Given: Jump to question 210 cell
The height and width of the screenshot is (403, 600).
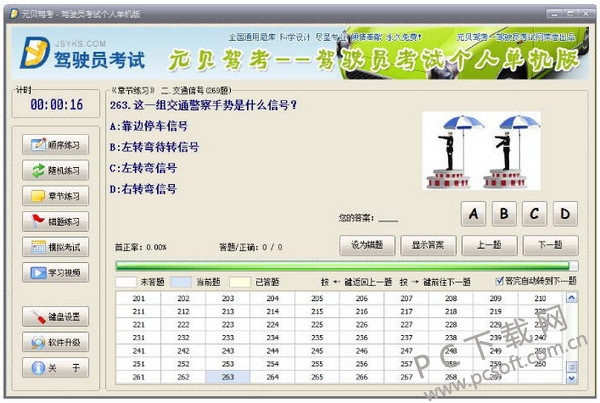Looking at the screenshot, I should (540, 299).
